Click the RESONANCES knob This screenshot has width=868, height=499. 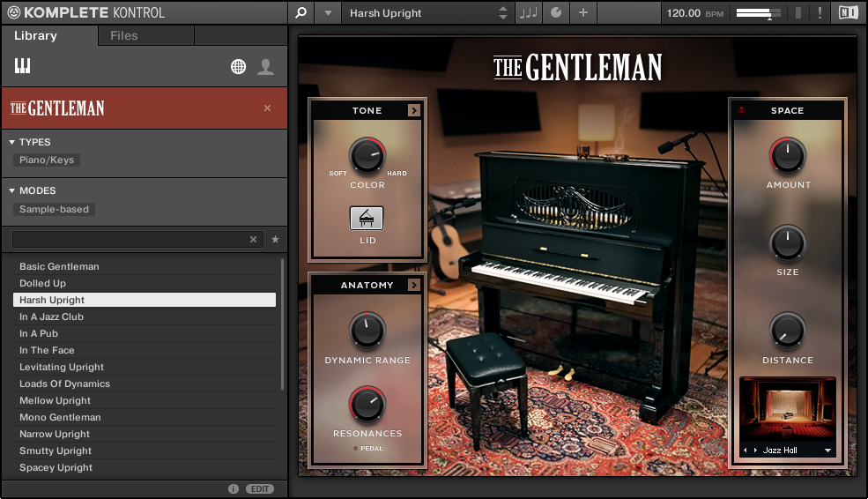(x=367, y=405)
